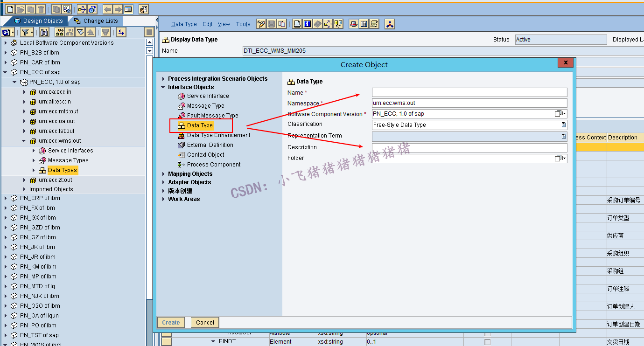
Task: Expand Adapter Objects group
Action: [163, 182]
